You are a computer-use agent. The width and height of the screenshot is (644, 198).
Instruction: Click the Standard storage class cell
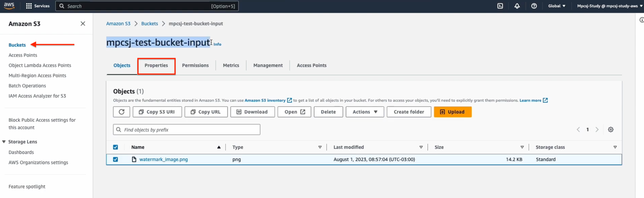pos(546,159)
